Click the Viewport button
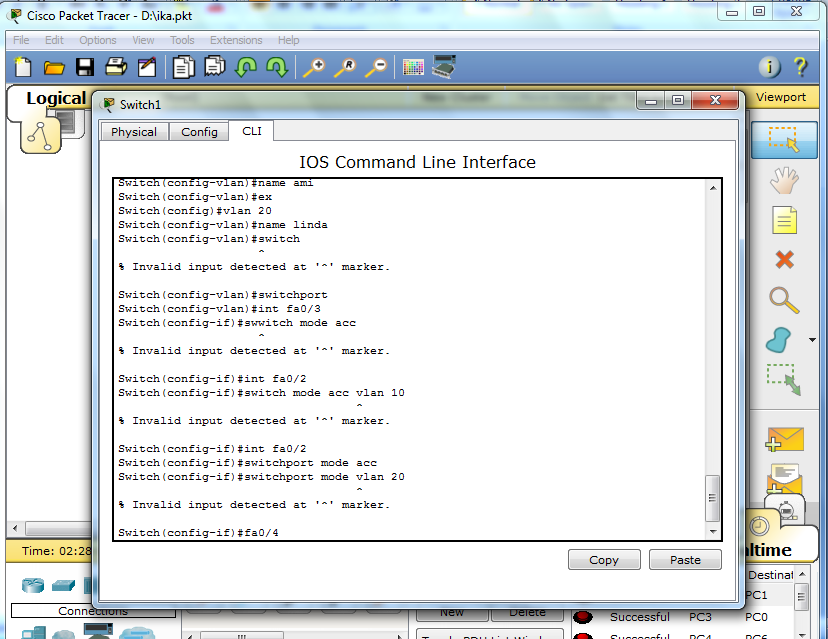 tap(780, 97)
